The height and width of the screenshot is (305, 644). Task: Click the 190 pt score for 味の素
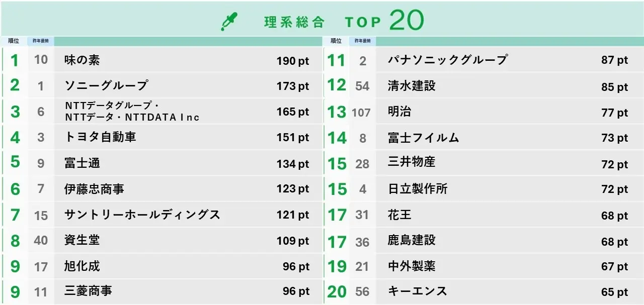click(292, 61)
